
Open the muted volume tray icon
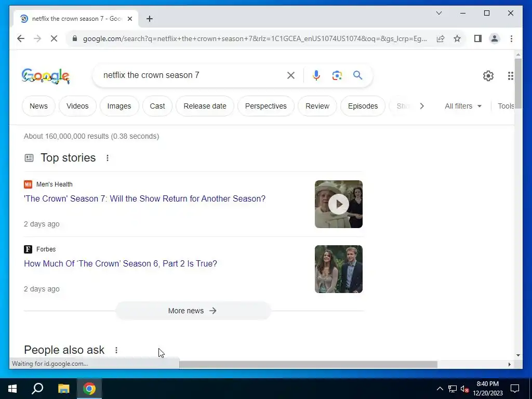(x=464, y=389)
